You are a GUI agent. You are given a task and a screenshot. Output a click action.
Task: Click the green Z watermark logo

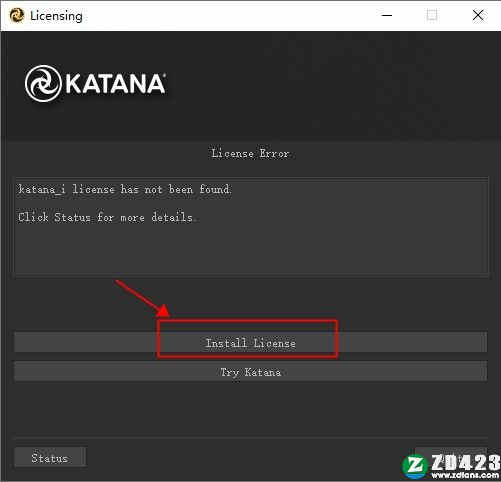(415, 466)
